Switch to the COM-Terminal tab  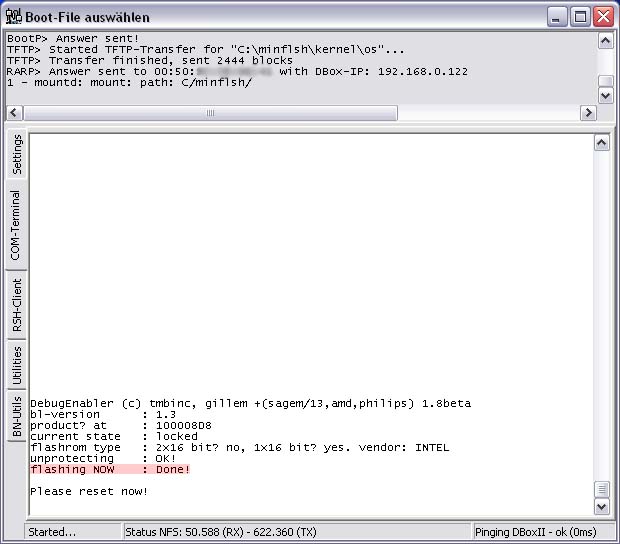click(17, 225)
